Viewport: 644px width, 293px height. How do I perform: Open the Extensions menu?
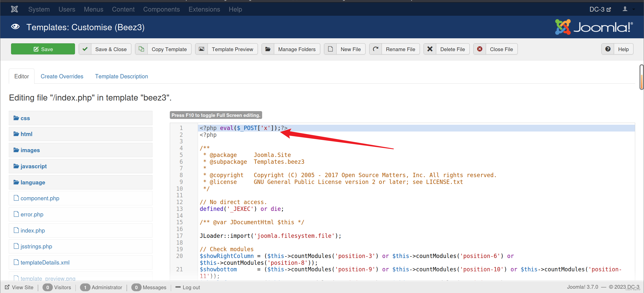204,9
